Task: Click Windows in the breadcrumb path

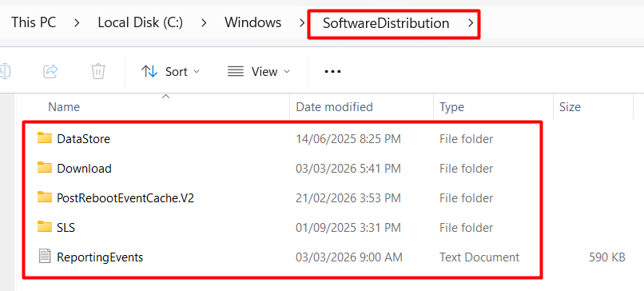Action: click(x=252, y=22)
